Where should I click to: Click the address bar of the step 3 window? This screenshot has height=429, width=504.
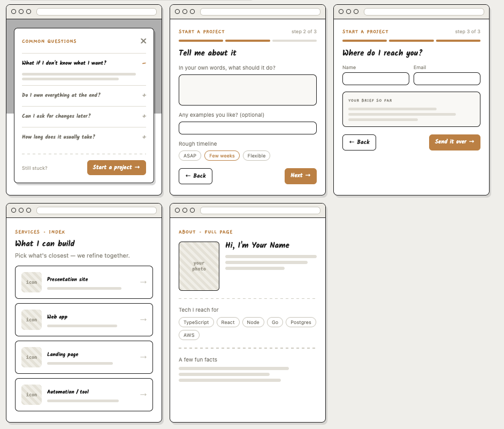click(424, 12)
